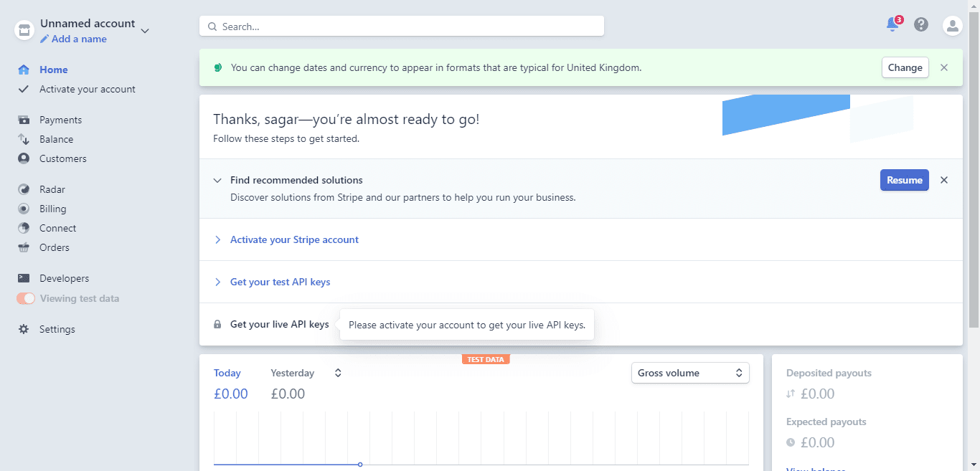Screen dimensions: 980x471
Task: Open the account switcher dropdown chevron
Action: point(145,31)
